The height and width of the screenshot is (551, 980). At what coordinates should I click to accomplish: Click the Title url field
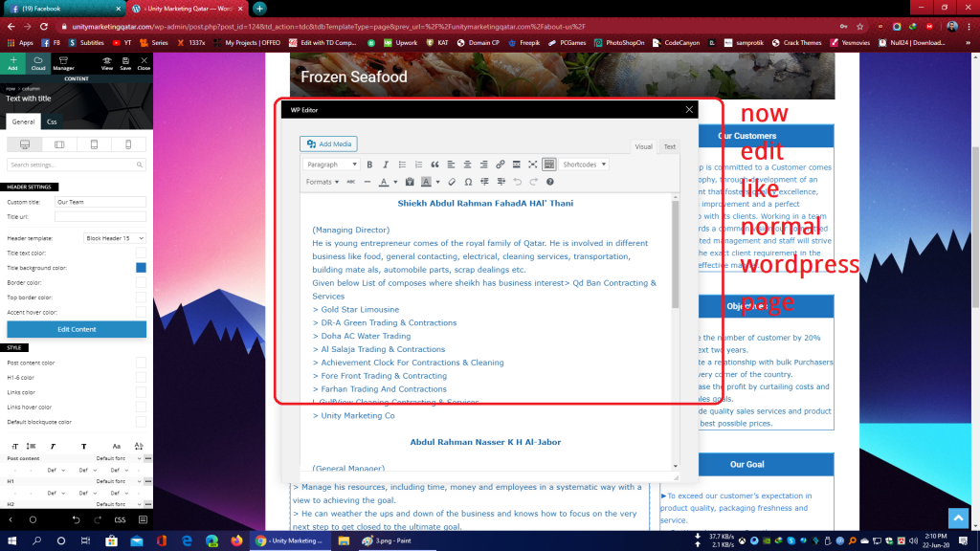[x=100, y=217]
